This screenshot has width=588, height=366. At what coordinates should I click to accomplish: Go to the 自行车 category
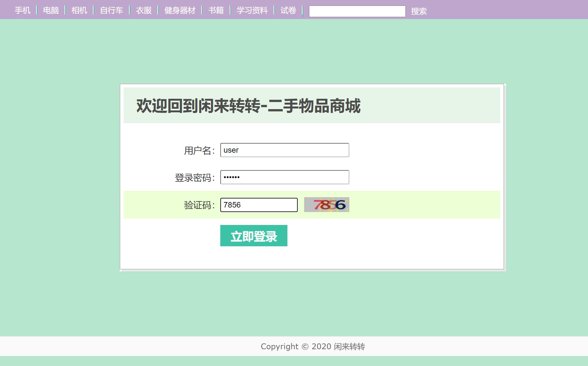point(112,10)
